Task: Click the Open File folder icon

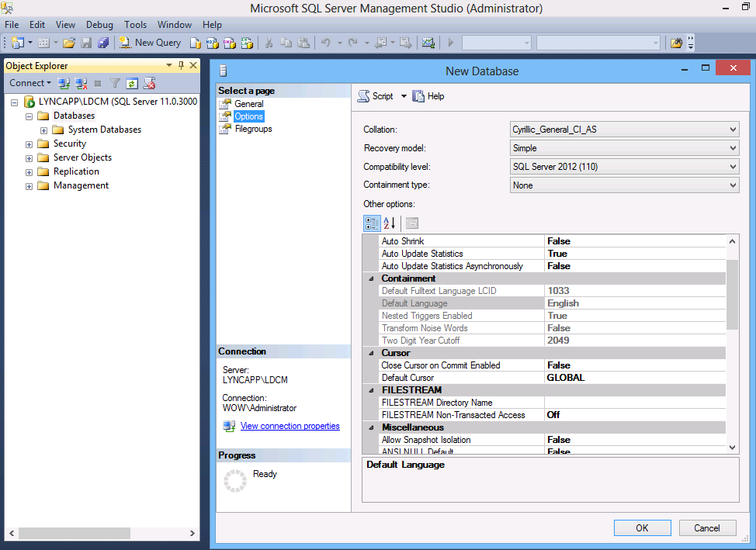Action: [x=69, y=43]
